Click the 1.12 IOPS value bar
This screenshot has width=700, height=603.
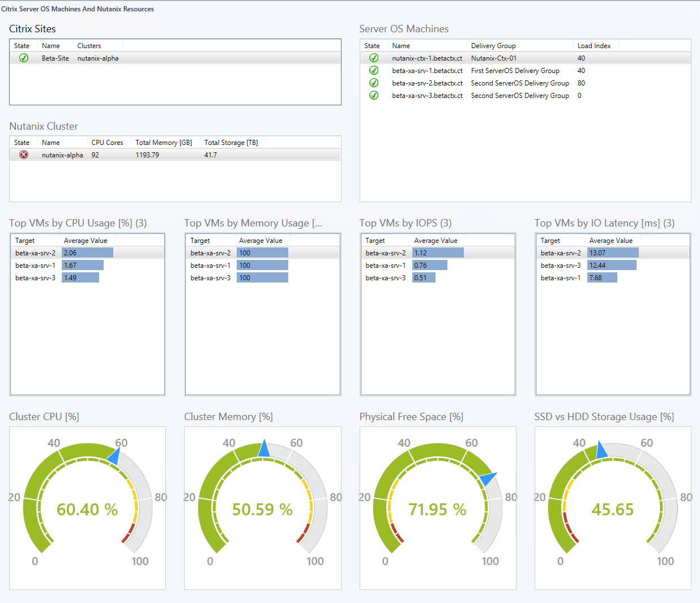pos(438,253)
